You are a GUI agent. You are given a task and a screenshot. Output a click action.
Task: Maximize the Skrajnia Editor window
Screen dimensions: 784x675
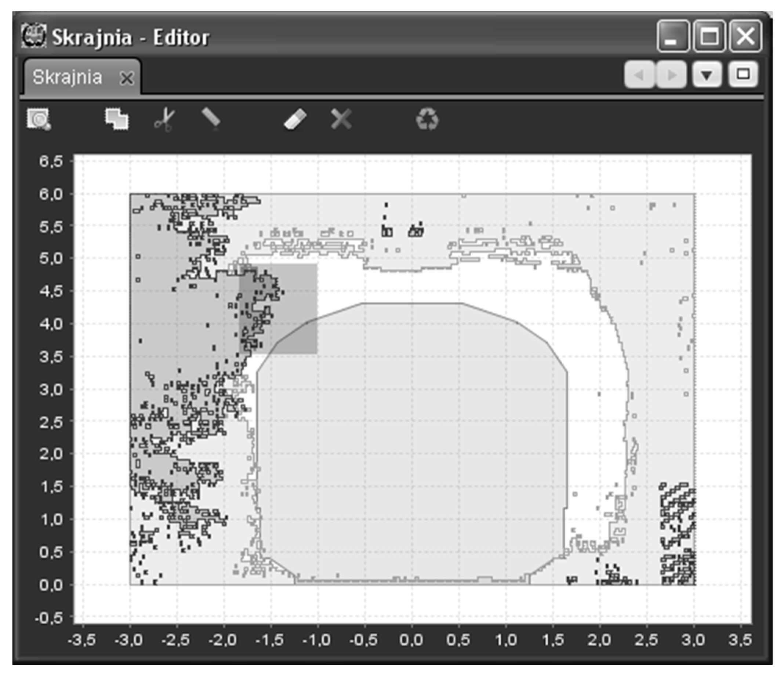coord(709,36)
